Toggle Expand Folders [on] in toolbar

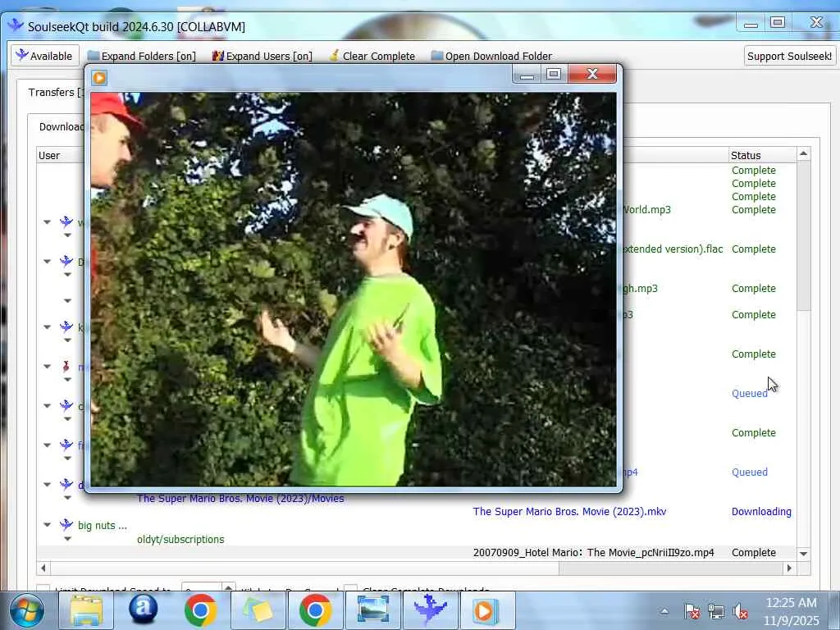pos(142,56)
